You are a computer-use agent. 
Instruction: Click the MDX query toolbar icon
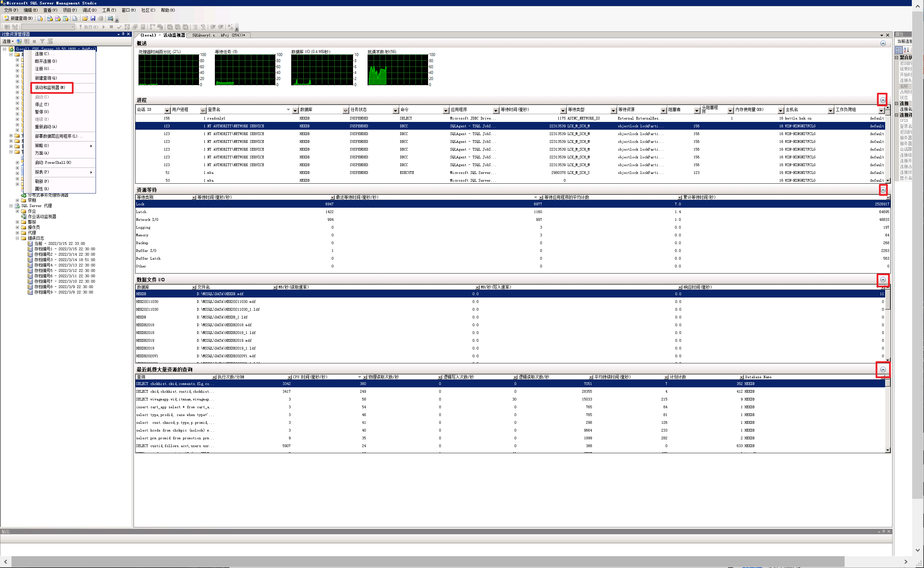click(x=49, y=19)
